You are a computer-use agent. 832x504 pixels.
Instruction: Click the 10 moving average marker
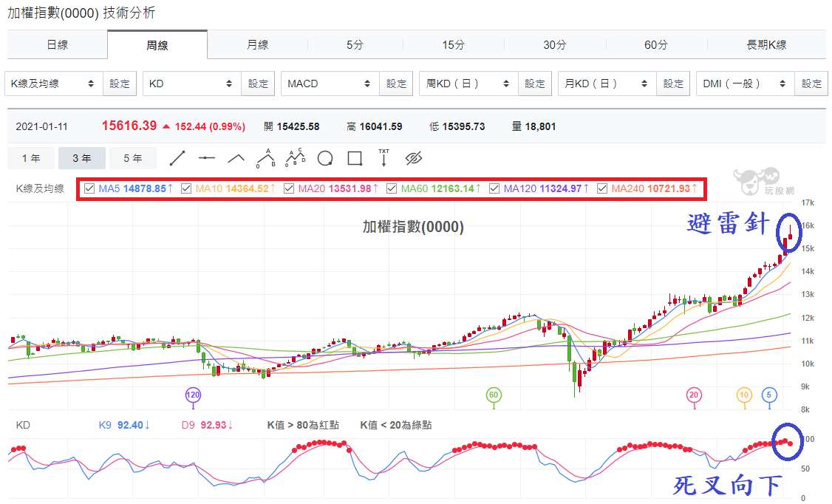coord(745,395)
